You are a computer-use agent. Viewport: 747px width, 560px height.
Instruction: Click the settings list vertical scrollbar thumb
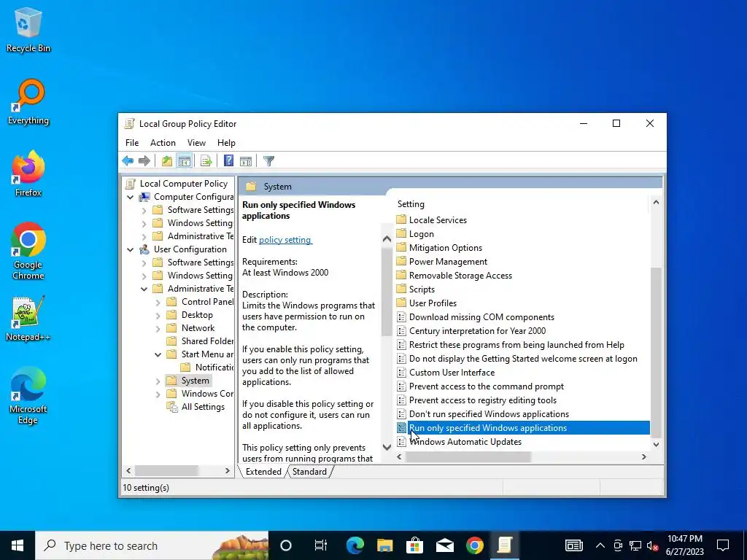656,352
